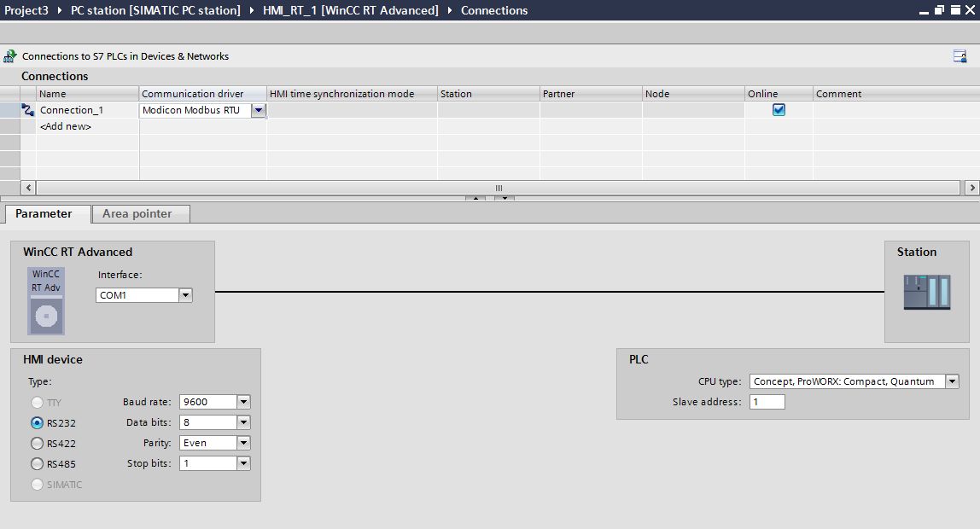
Task: Click the Station PLC rack image
Action: (927, 292)
